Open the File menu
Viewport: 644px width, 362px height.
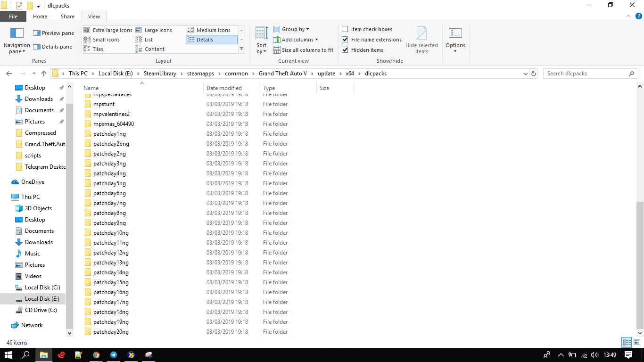click(x=13, y=16)
